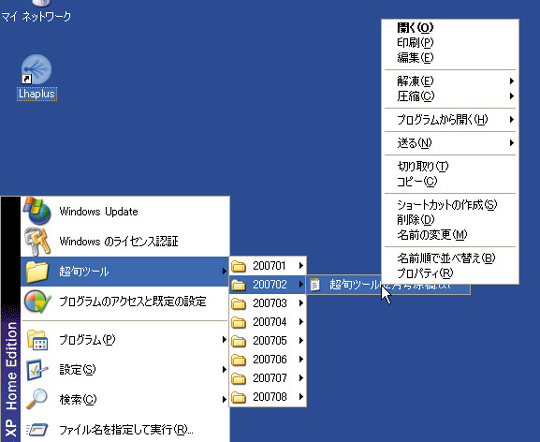Select プログラムから開く(H) menu entry

point(450,120)
